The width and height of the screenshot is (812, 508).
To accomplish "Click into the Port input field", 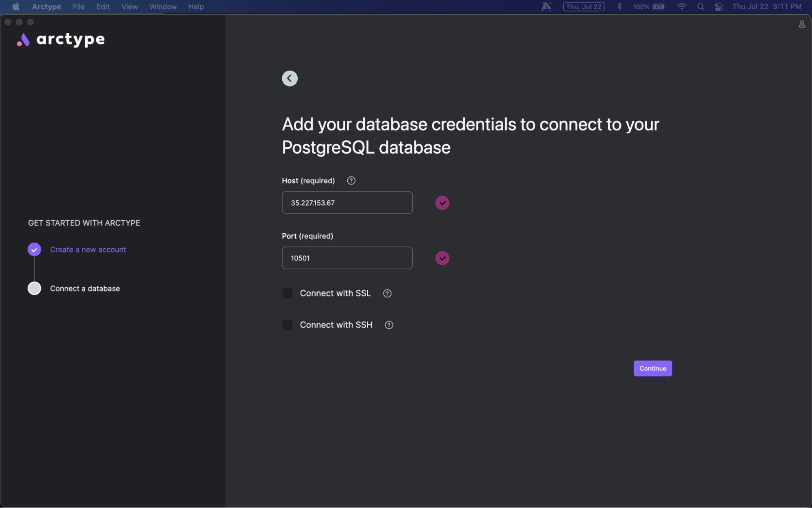I will point(347,258).
